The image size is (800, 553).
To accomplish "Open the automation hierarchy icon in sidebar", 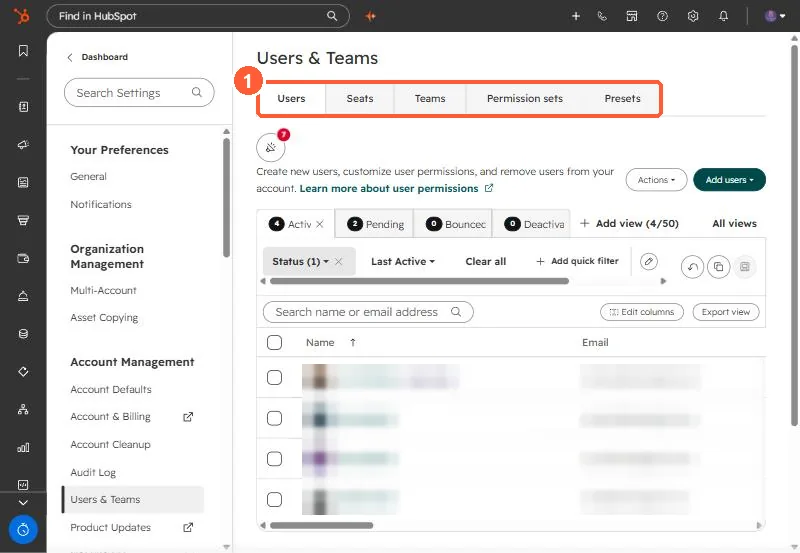I will [x=23, y=409].
